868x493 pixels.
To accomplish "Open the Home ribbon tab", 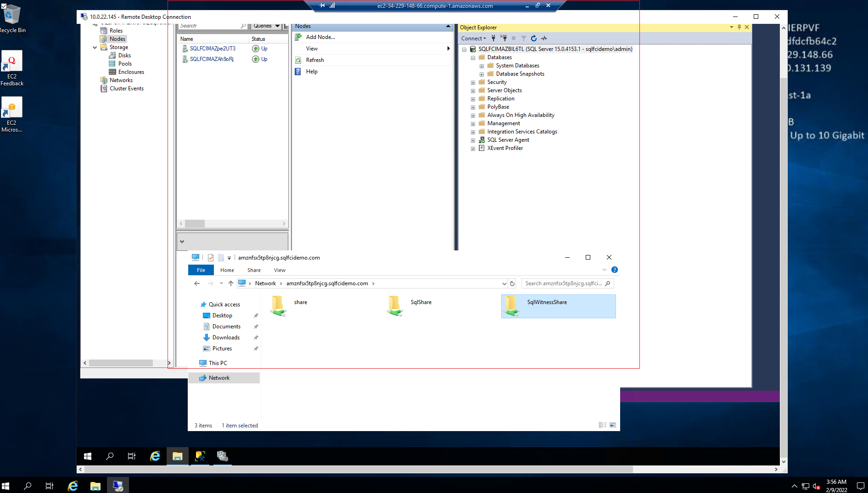I will click(227, 270).
